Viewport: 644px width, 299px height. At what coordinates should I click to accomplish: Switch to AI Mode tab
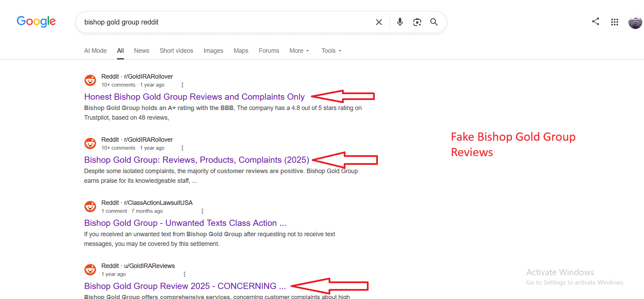click(95, 51)
